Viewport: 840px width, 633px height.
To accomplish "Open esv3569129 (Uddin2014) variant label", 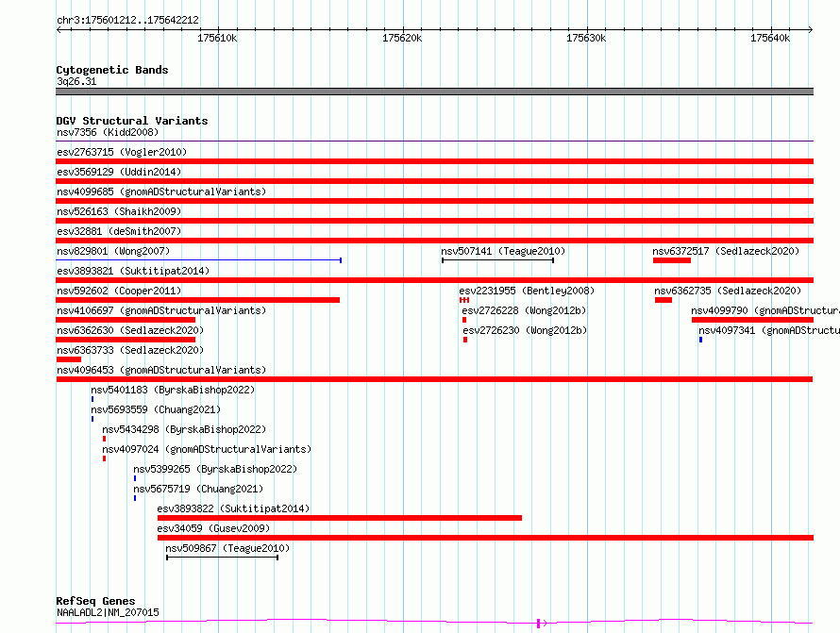I will (x=119, y=172).
